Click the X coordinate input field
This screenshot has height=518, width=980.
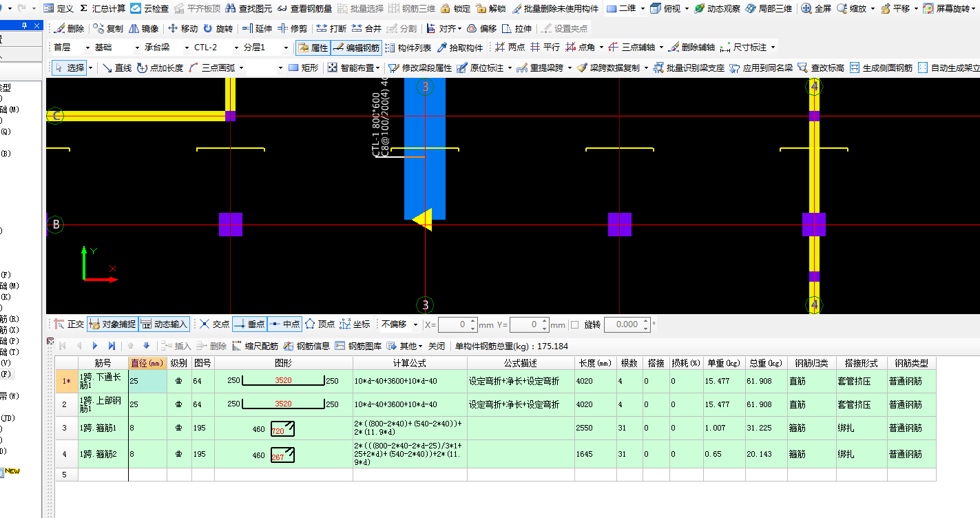click(459, 324)
